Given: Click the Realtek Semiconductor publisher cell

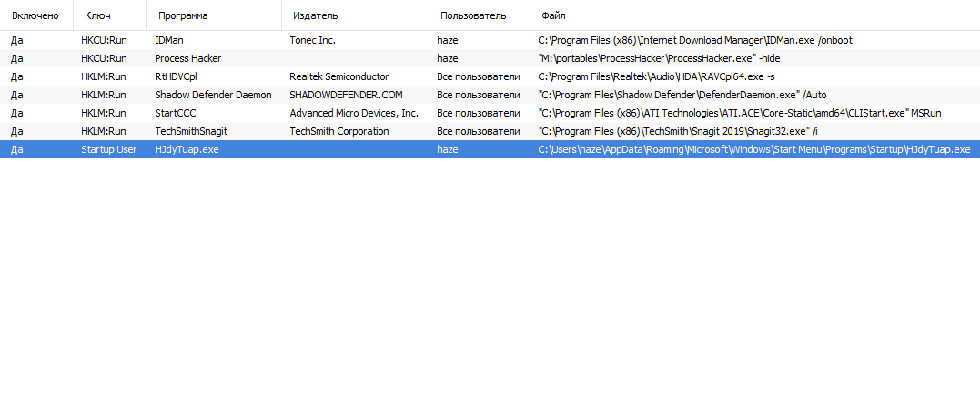Looking at the screenshot, I should click(x=339, y=76).
